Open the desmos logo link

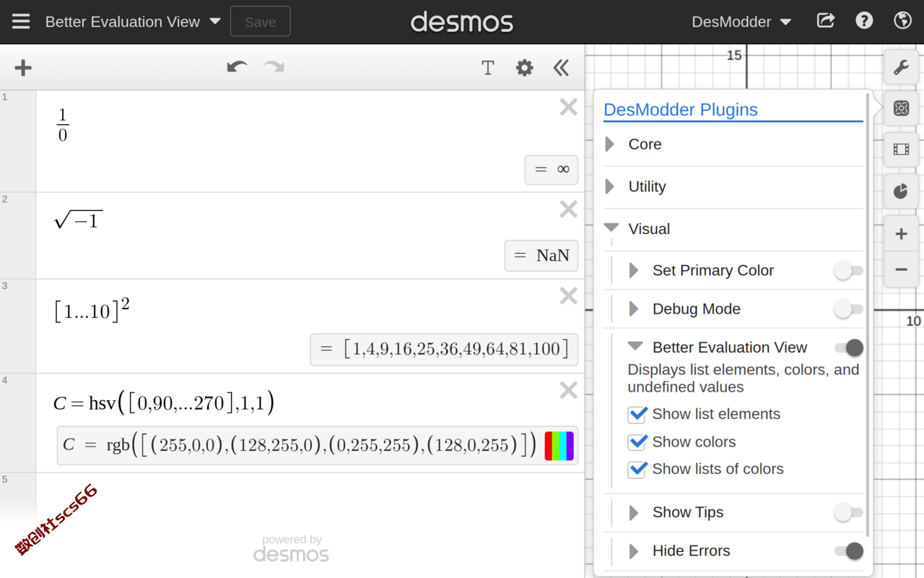coord(462,22)
